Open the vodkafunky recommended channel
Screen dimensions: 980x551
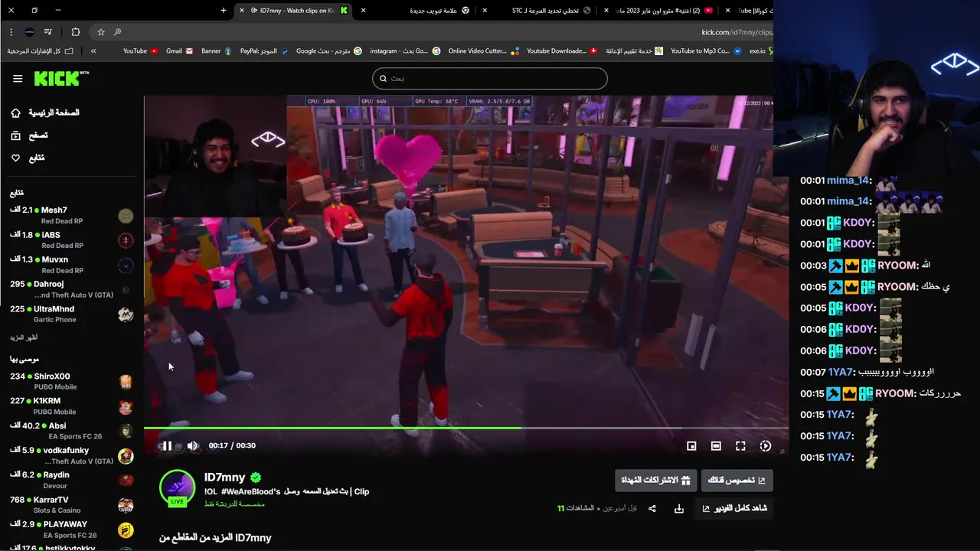(70, 455)
